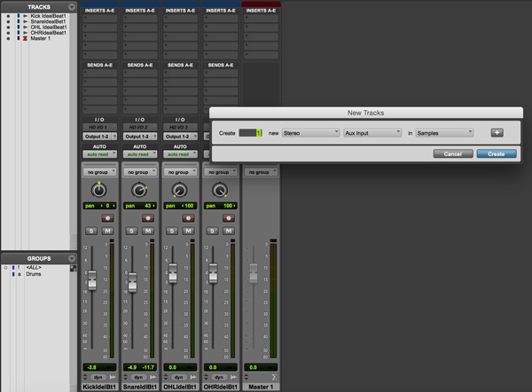Record-enable the OHRIdelBt1 track

[229, 218]
